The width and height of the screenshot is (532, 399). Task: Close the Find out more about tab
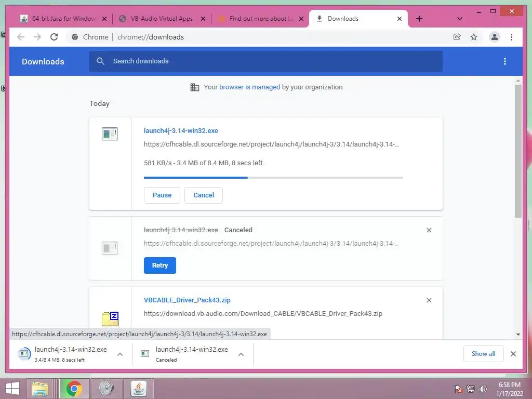301,19
